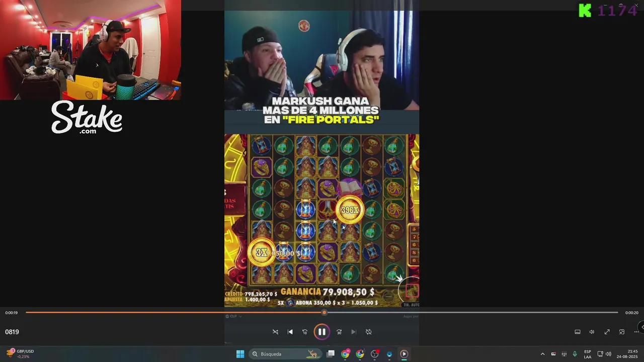This screenshot has width=644, height=362.
Task: Open the blue circular taskbar app
Action: [389, 354]
